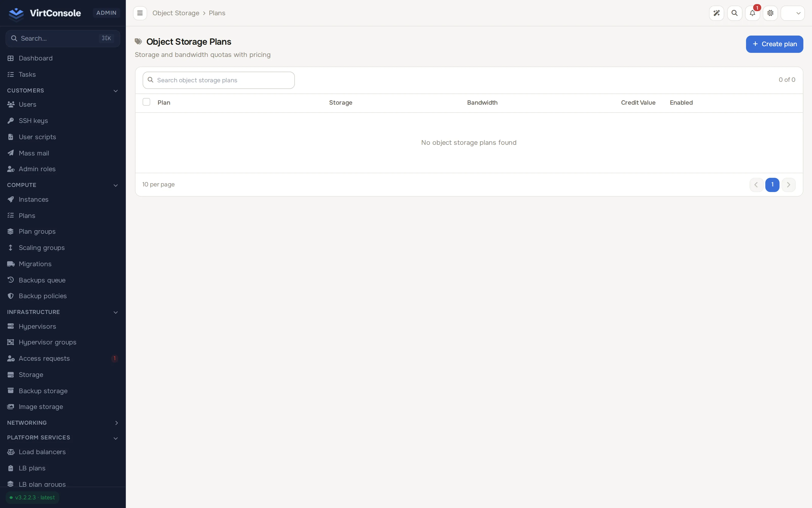Open Load balancers page
This screenshot has width=812, height=508.
pos(63,452)
